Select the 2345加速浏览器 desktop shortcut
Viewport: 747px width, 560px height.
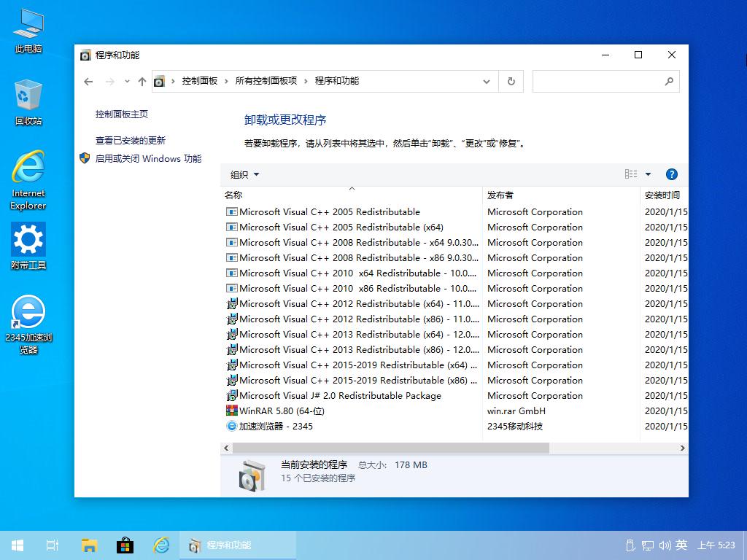[x=28, y=324]
